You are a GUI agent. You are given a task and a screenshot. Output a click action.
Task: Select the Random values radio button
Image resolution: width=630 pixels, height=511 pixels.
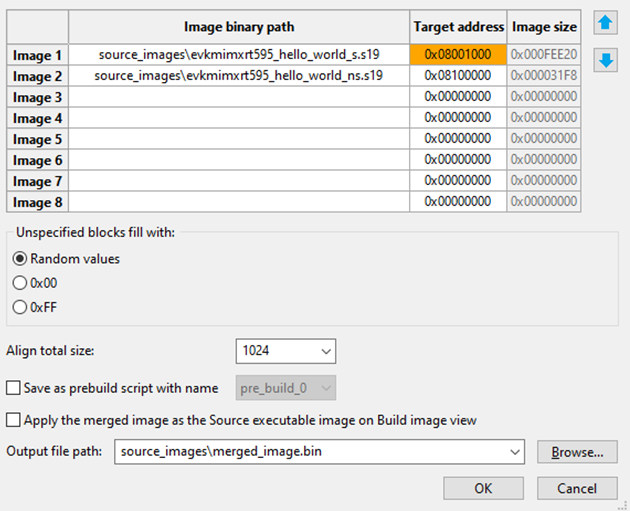(x=21, y=259)
